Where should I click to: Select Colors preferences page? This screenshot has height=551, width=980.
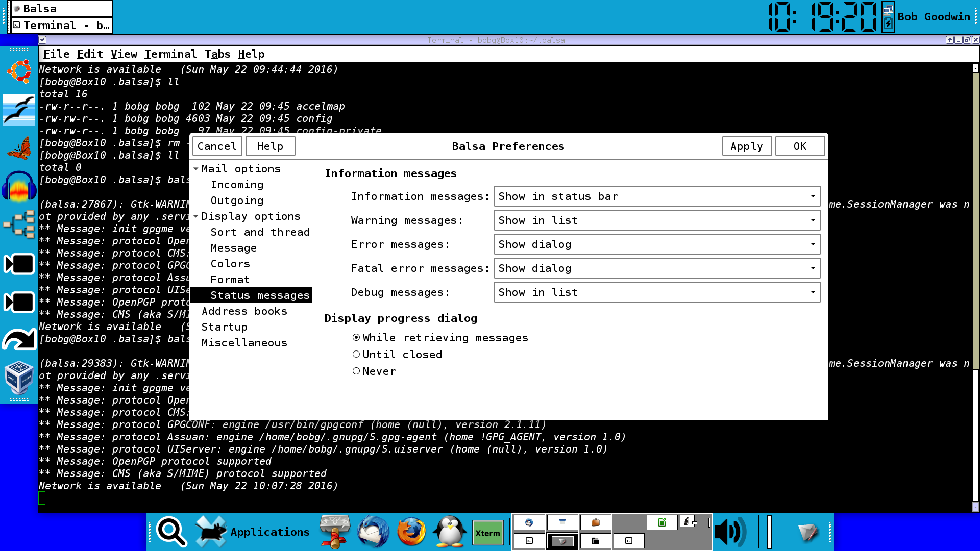230,264
